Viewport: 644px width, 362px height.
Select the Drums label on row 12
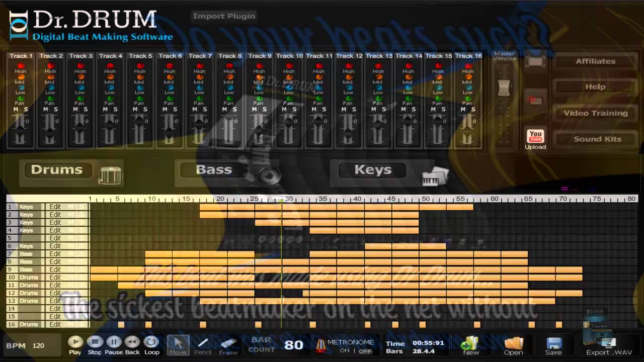point(29,293)
